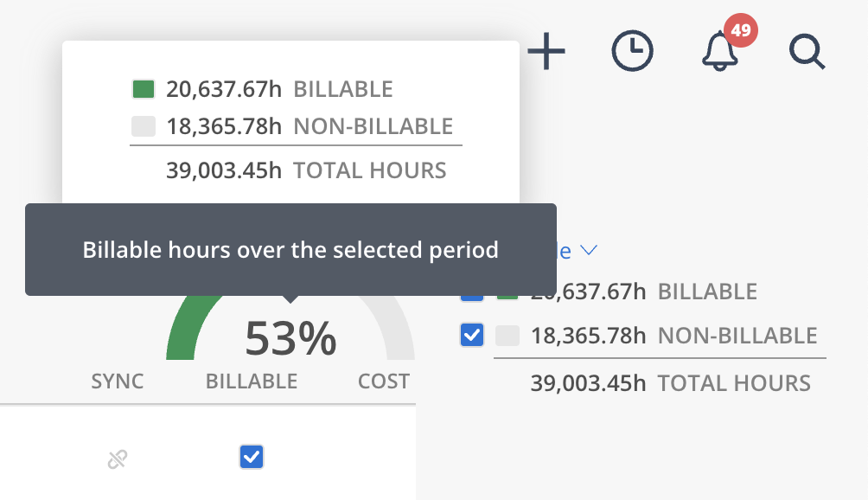Click the SYNC column header
Viewport: 868px width, 500px height.
[118, 381]
